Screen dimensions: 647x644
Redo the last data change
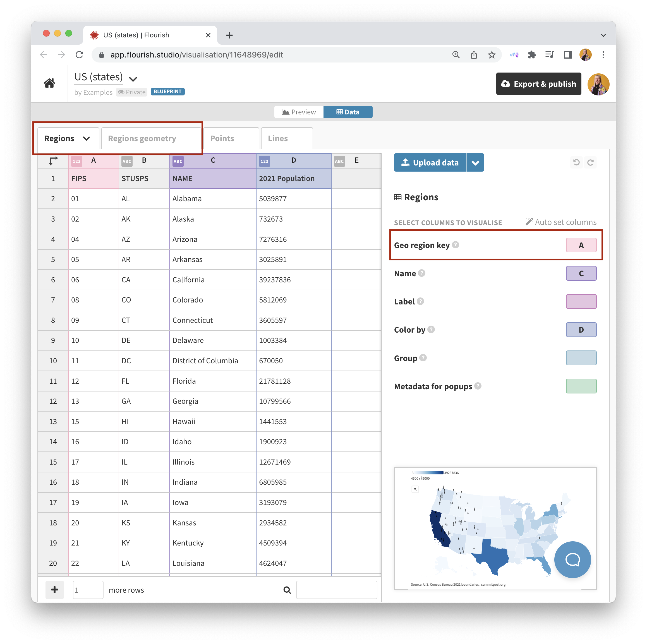590,162
